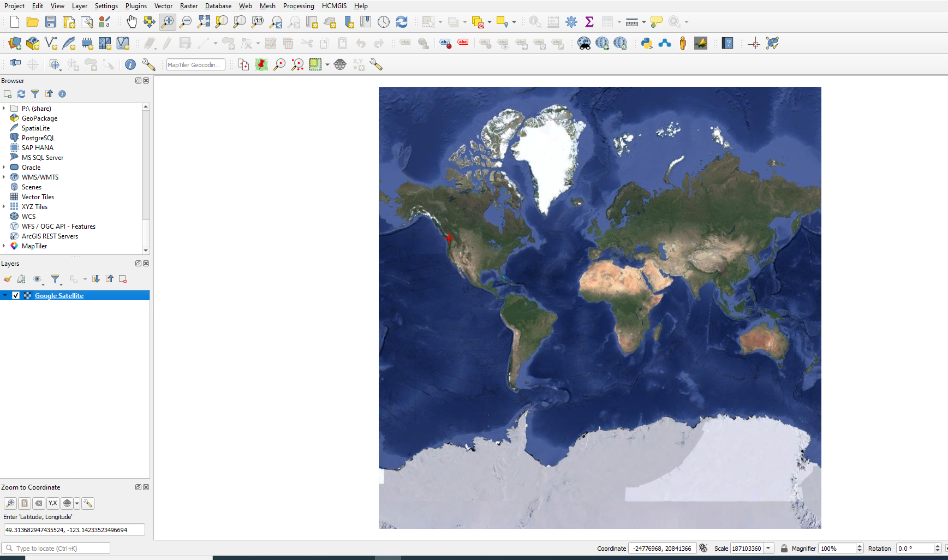The image size is (948, 560).
Task: Click the Save Project floppy icon
Action: click(51, 22)
